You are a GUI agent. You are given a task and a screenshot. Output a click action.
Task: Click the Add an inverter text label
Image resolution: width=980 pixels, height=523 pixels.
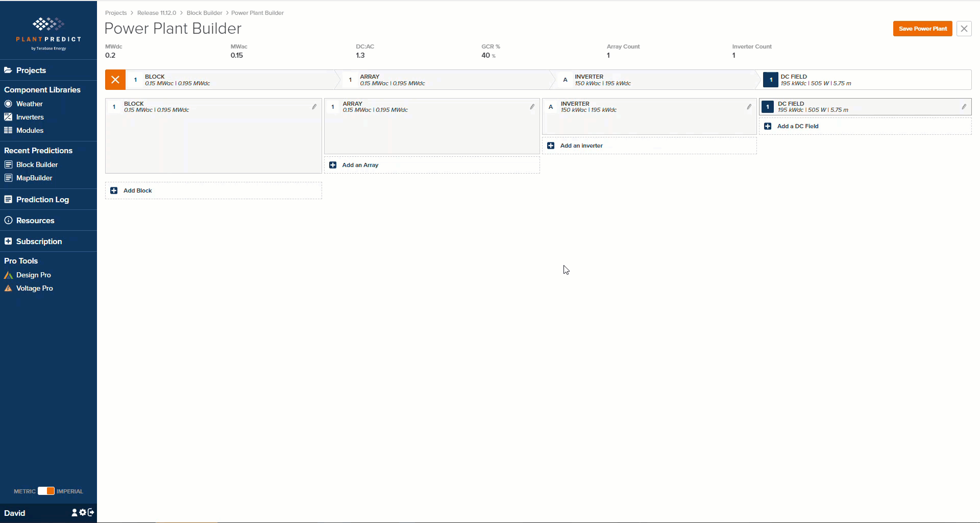(x=581, y=146)
